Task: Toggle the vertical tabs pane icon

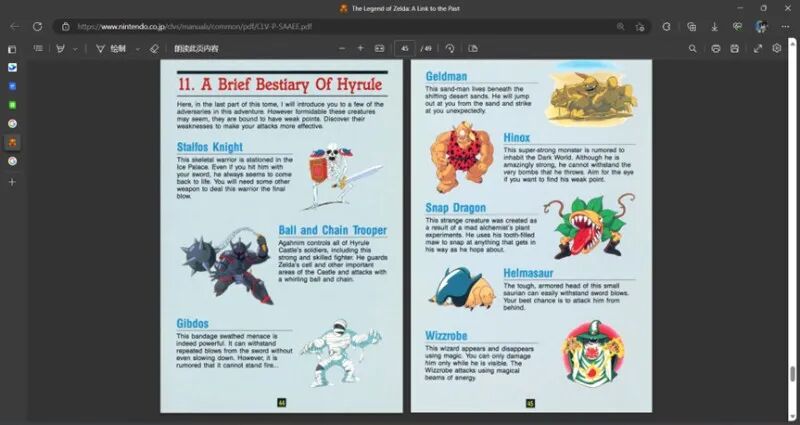Action: coord(12,49)
